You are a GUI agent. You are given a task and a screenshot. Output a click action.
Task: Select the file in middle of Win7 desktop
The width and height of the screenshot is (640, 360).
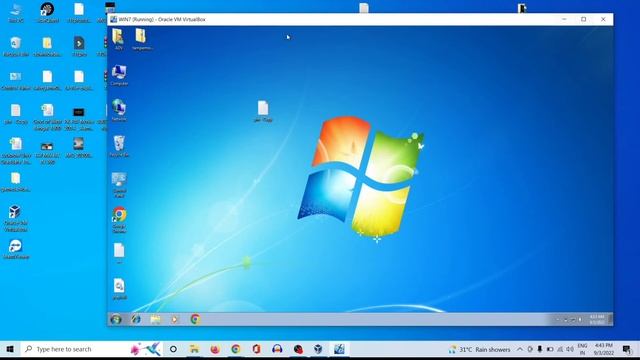pyautogui.click(x=263, y=111)
